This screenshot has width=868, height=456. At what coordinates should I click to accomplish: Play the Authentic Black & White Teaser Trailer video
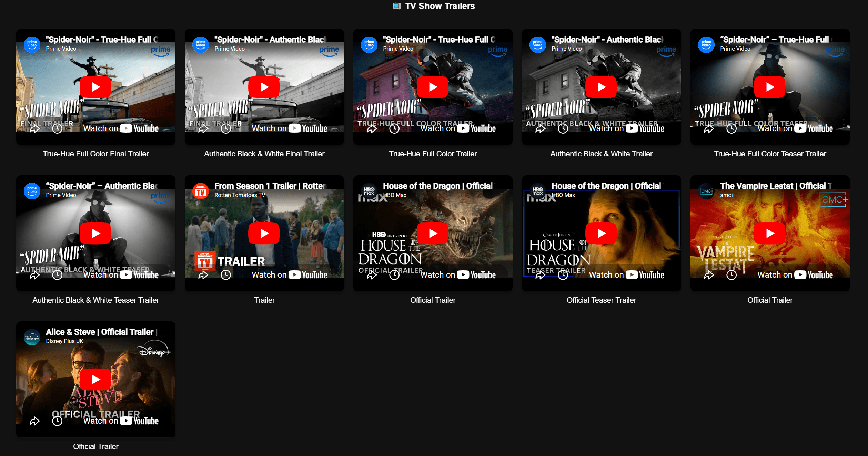[x=95, y=234]
